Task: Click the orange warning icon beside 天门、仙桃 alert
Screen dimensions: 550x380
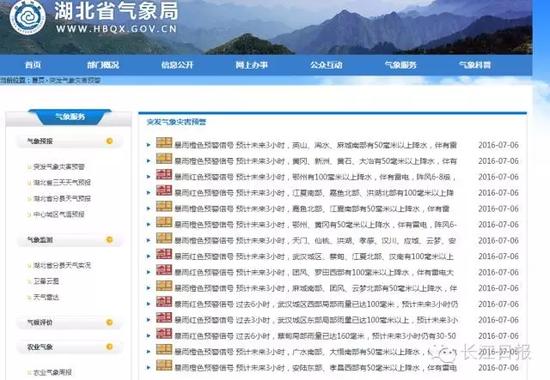Action: (164, 238)
